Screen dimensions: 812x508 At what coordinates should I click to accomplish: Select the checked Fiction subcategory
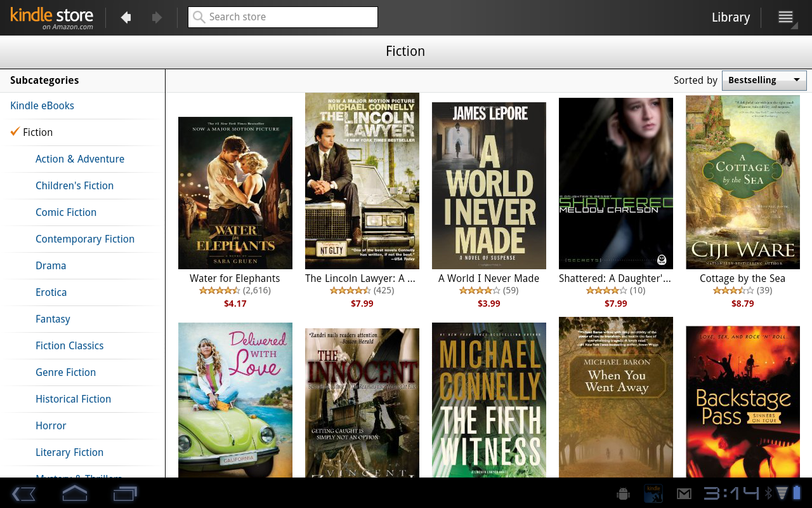[38, 132]
